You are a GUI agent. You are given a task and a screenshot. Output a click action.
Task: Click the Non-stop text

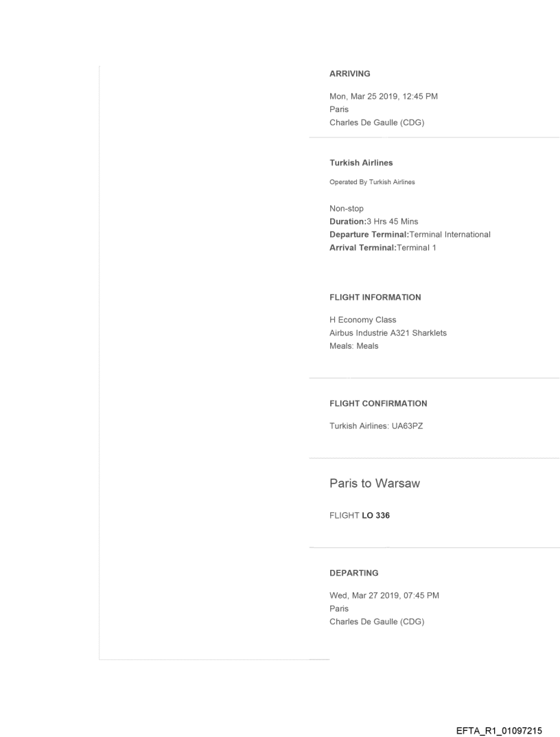[347, 208]
